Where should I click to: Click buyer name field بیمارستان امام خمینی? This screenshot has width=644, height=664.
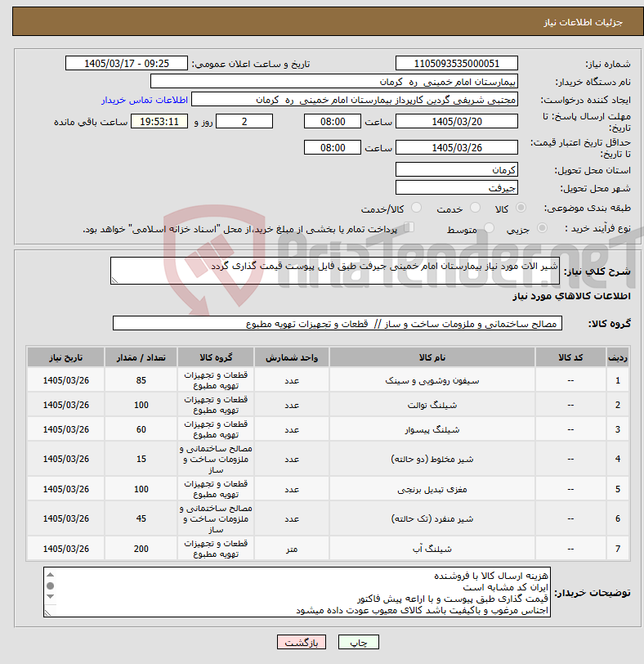[x=333, y=82]
